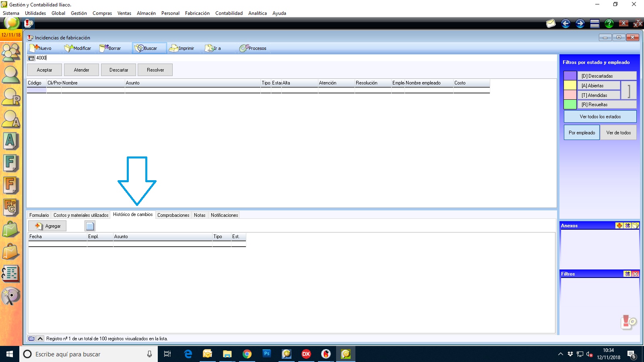Click Imprimir to print incidents
The image size is (644, 362).
click(182, 48)
